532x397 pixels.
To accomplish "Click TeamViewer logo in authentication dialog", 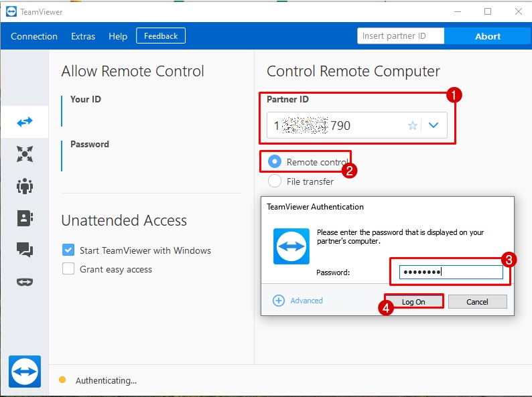I will [291, 246].
